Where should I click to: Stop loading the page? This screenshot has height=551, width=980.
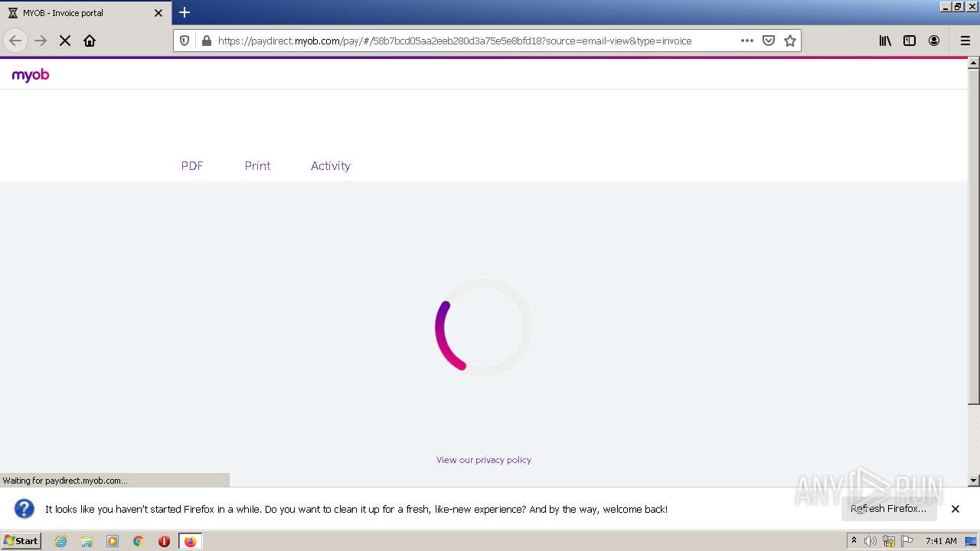point(65,41)
